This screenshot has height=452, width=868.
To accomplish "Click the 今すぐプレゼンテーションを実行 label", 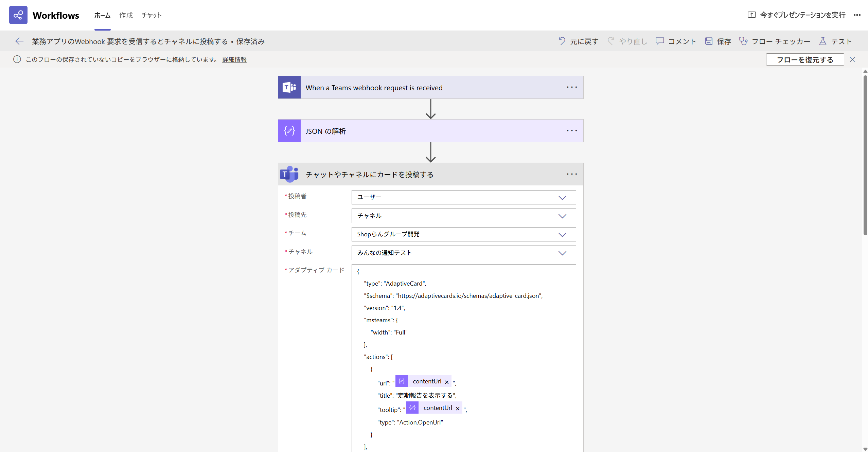I will pyautogui.click(x=803, y=15).
